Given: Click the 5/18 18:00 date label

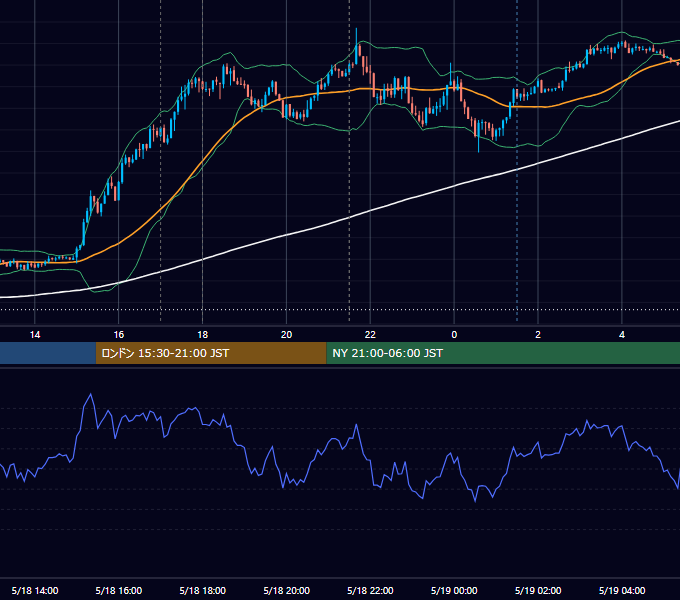Looking at the screenshot, I should coord(203,590).
